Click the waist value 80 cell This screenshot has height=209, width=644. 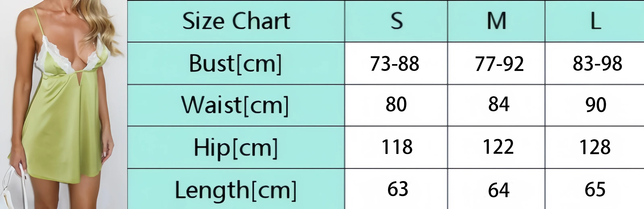tap(396, 105)
